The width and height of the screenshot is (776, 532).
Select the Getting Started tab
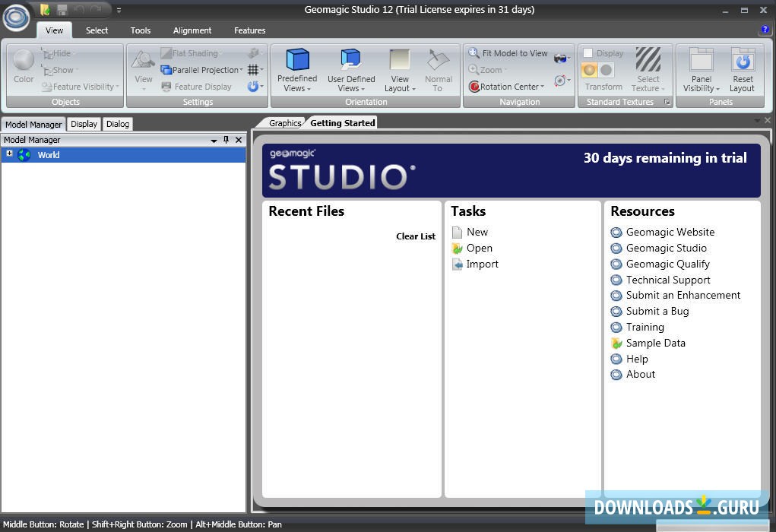click(x=343, y=122)
